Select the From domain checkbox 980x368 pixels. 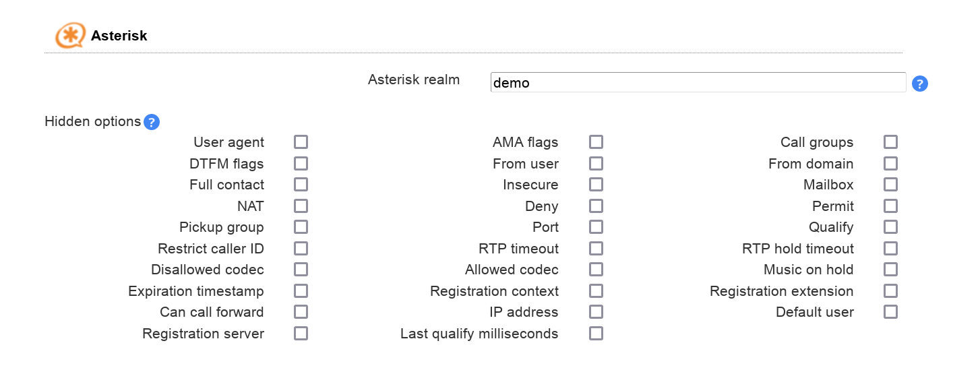click(890, 164)
